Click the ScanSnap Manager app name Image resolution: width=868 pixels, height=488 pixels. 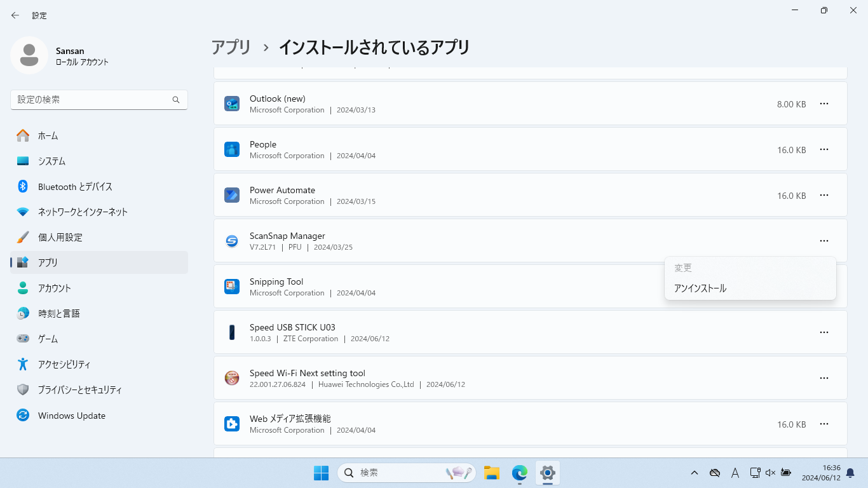287,236
